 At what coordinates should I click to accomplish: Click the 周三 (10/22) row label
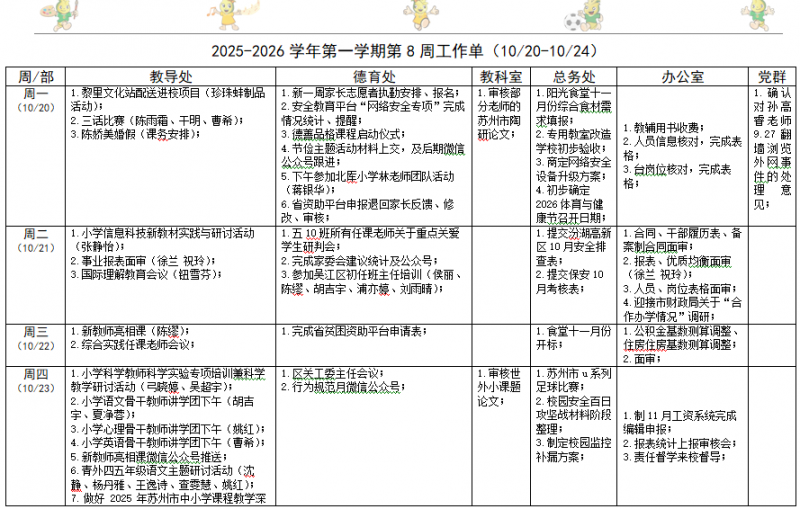(36, 337)
